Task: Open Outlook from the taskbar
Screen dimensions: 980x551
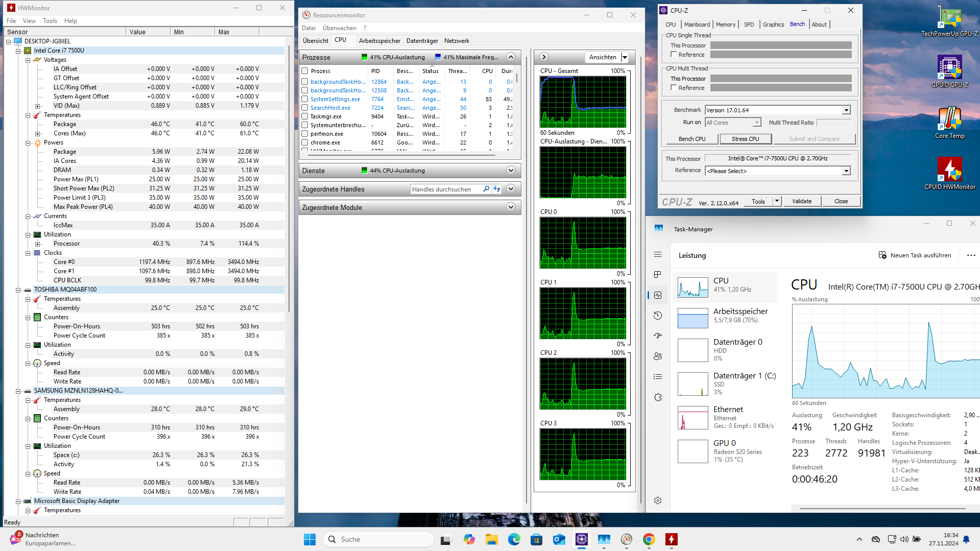Action: click(559, 539)
